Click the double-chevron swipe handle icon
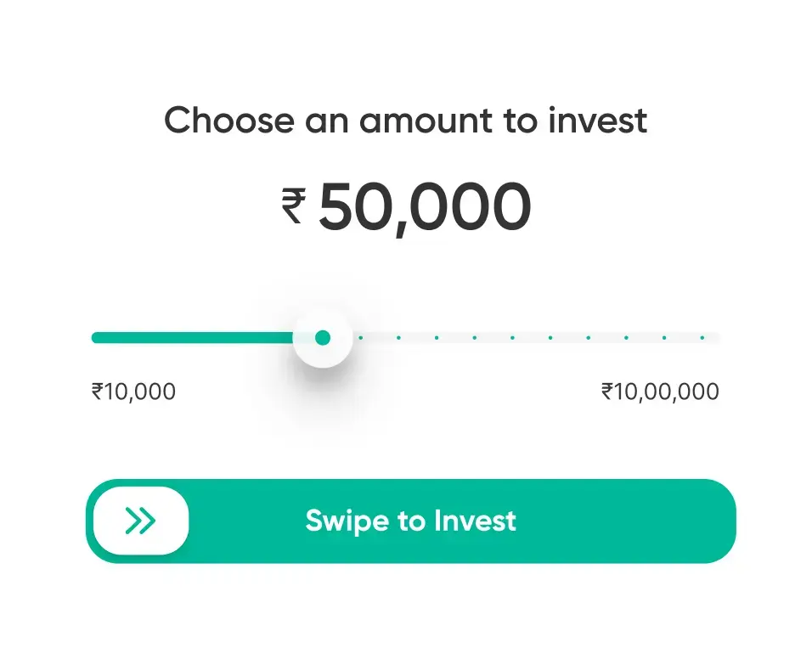 [x=140, y=521]
